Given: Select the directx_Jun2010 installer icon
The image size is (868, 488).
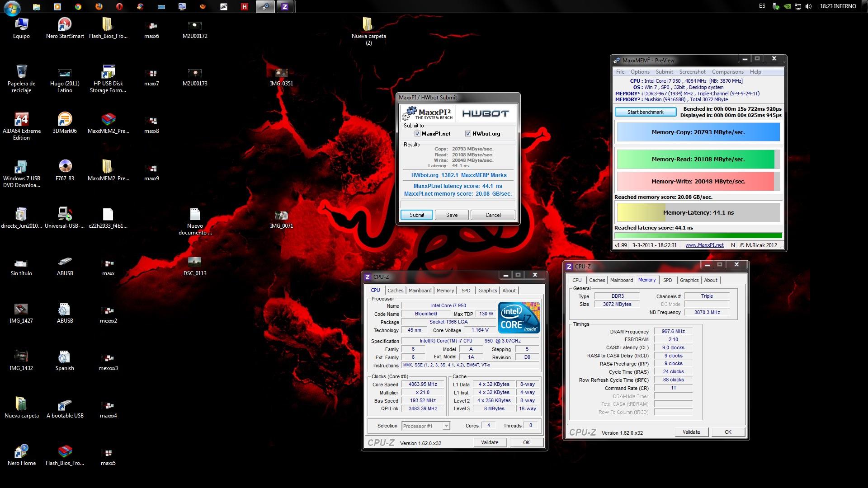Looking at the screenshot, I should (x=21, y=218).
